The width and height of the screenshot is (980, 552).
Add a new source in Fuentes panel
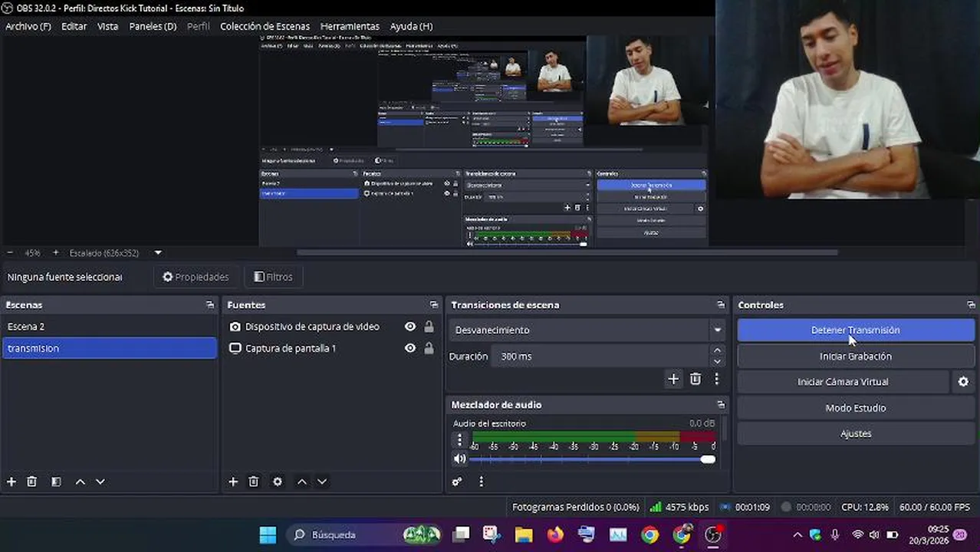coord(233,481)
